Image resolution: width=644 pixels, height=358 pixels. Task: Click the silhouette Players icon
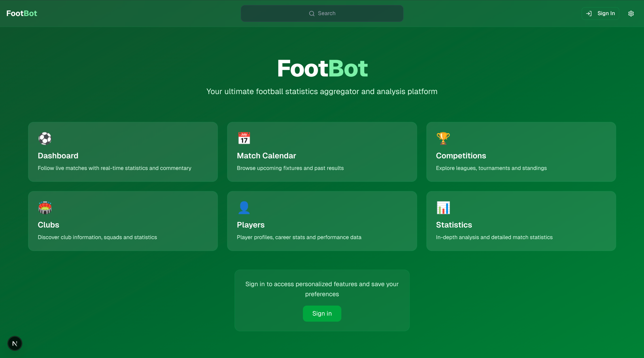pos(244,208)
